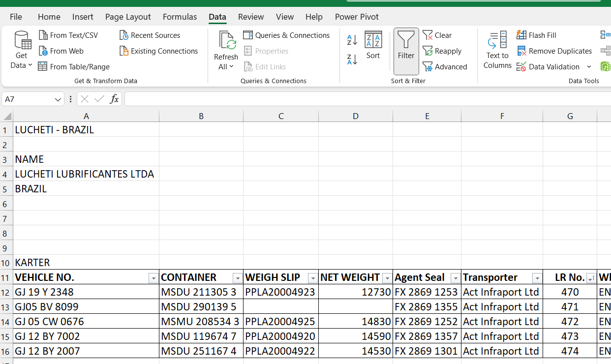The width and height of the screenshot is (611, 364).
Task: Import From Table/Range
Action: pos(74,67)
